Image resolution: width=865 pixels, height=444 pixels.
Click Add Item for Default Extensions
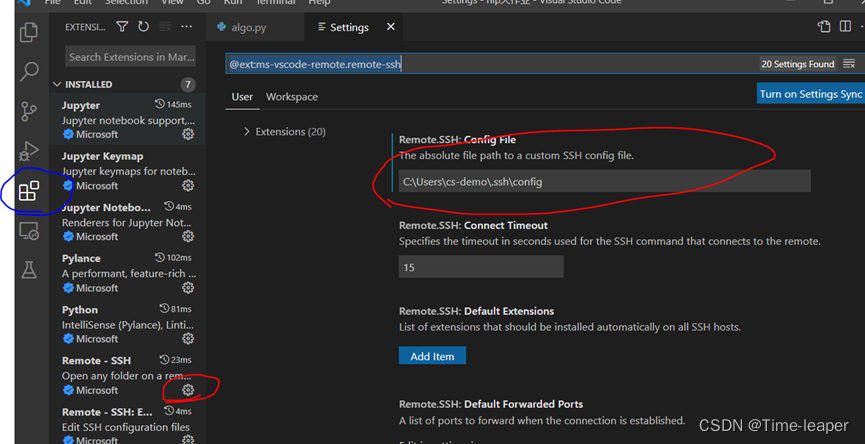point(432,356)
